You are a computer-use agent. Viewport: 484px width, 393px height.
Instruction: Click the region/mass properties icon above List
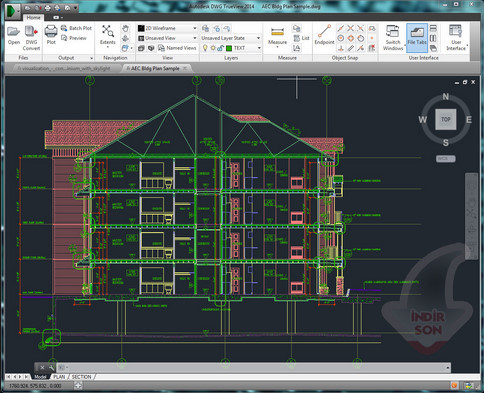pyautogui.click(x=297, y=28)
